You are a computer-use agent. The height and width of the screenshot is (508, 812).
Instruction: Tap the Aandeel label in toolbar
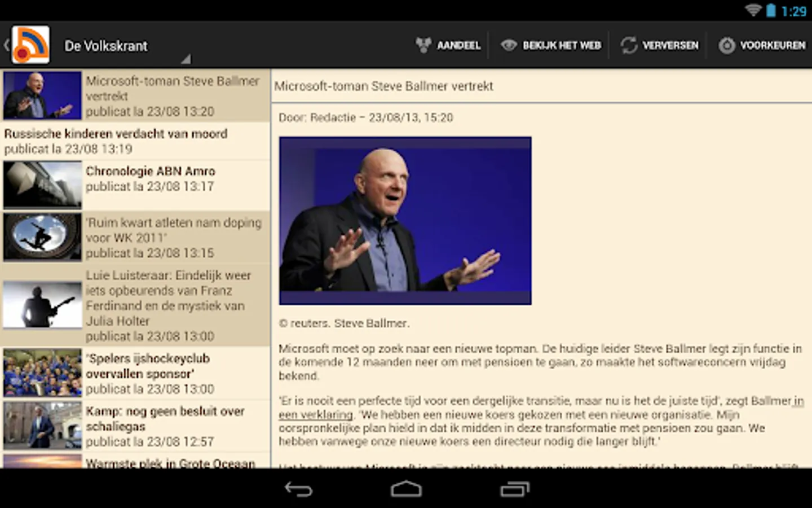[458, 45]
